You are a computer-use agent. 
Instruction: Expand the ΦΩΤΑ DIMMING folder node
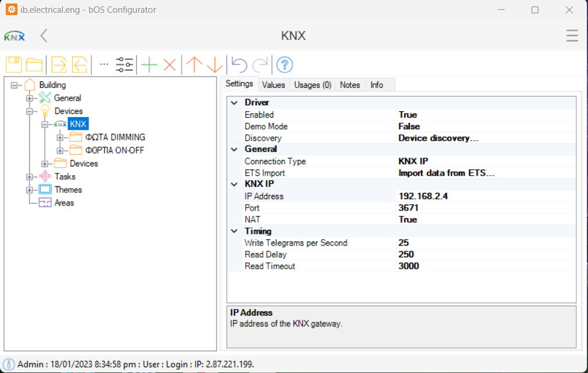pos(60,138)
